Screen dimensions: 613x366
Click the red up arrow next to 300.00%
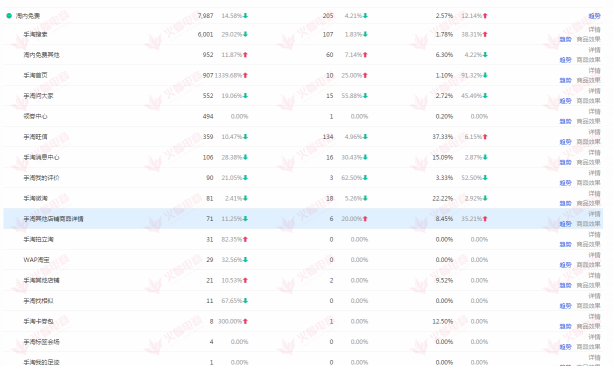point(246,321)
